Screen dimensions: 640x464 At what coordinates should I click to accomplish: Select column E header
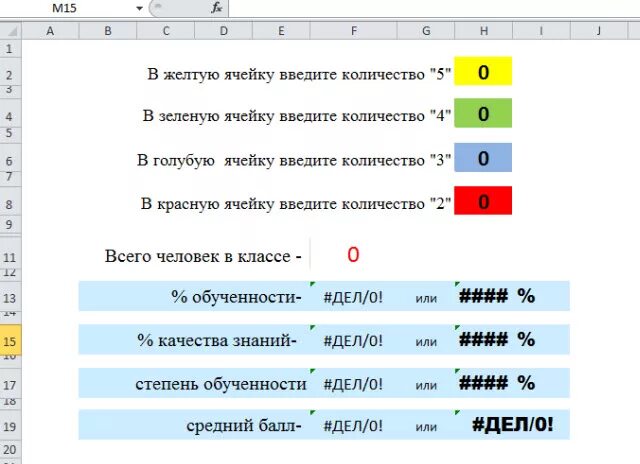pos(281,31)
